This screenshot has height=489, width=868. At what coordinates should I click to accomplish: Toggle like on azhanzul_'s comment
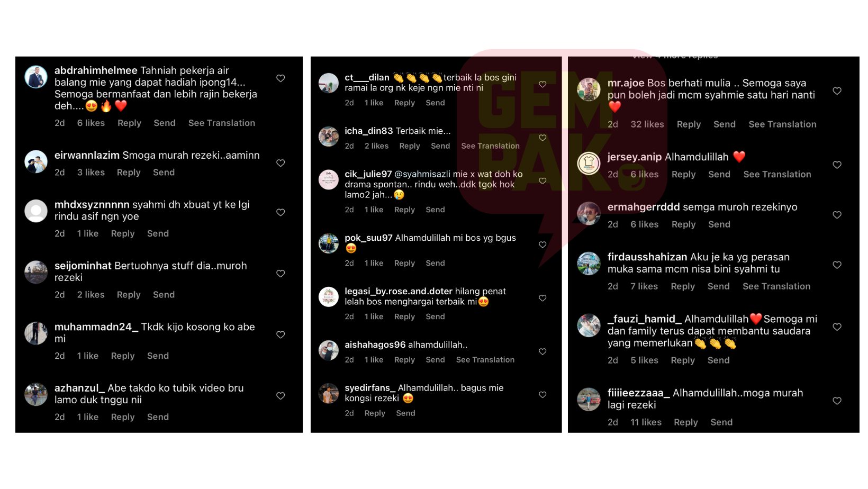pos(281,396)
